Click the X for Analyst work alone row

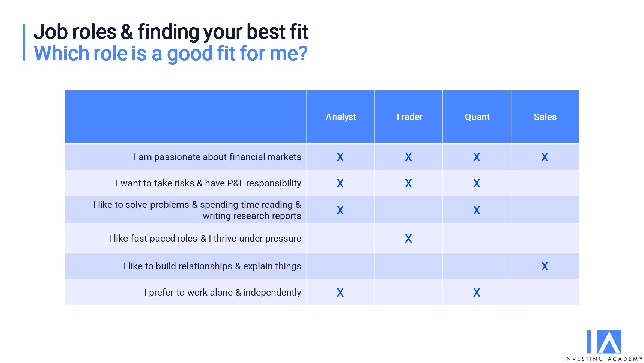tap(340, 292)
